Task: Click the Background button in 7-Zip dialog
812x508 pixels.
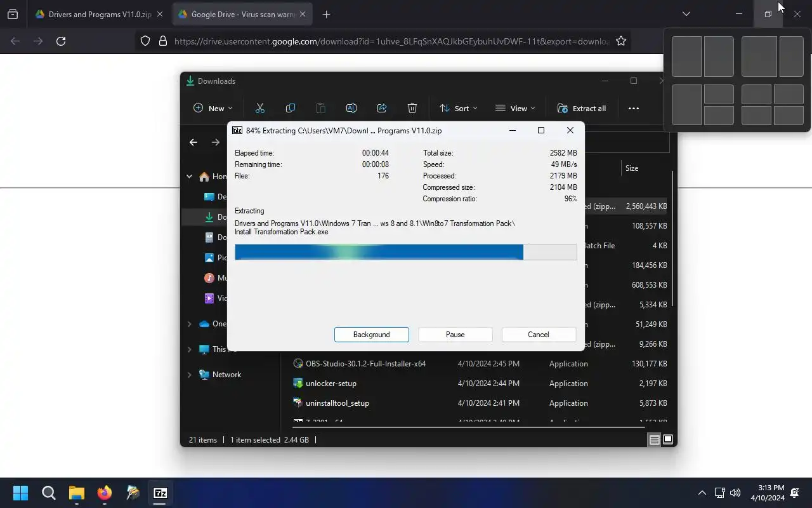Action: pyautogui.click(x=372, y=335)
